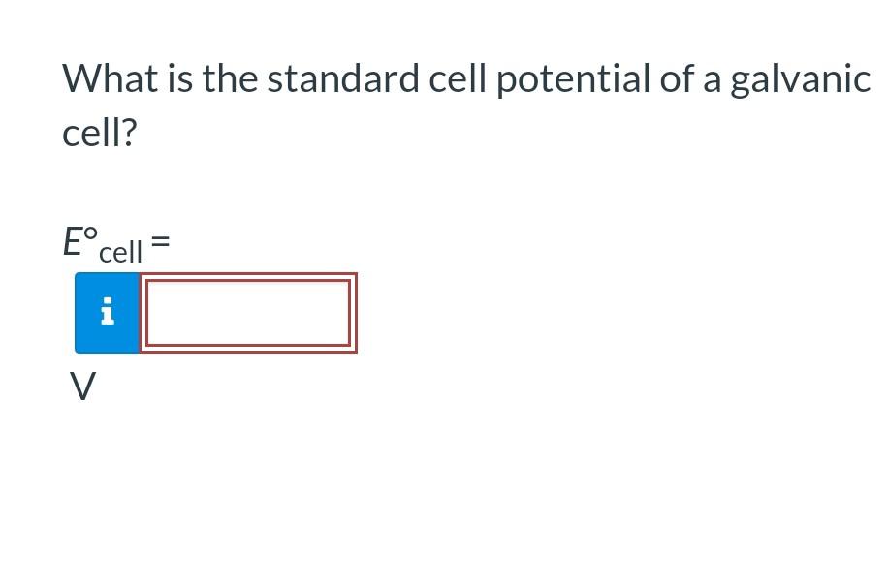The width and height of the screenshot is (889, 588).
Task: Click the cell subscript text
Action: (118, 252)
